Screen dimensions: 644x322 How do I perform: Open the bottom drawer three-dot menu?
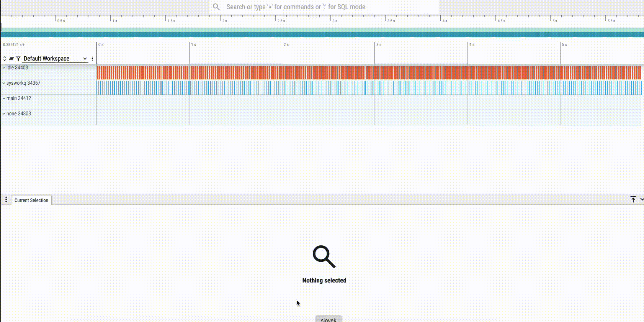coord(6,200)
